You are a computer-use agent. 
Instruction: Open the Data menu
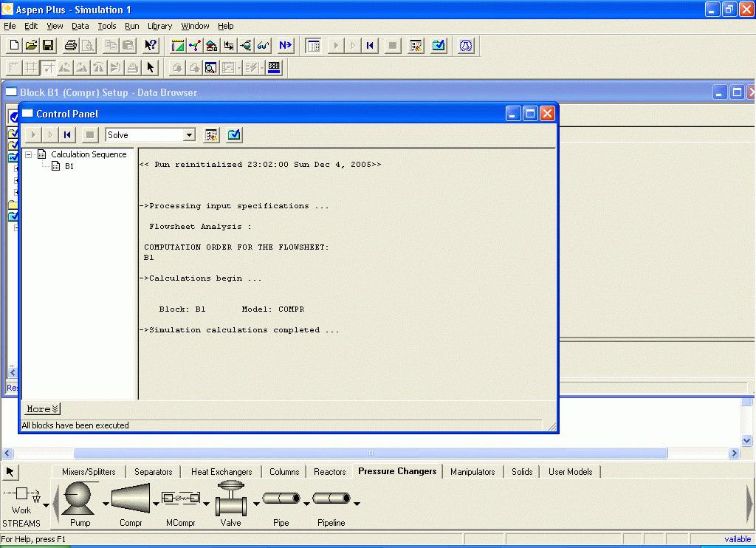pyautogui.click(x=80, y=26)
